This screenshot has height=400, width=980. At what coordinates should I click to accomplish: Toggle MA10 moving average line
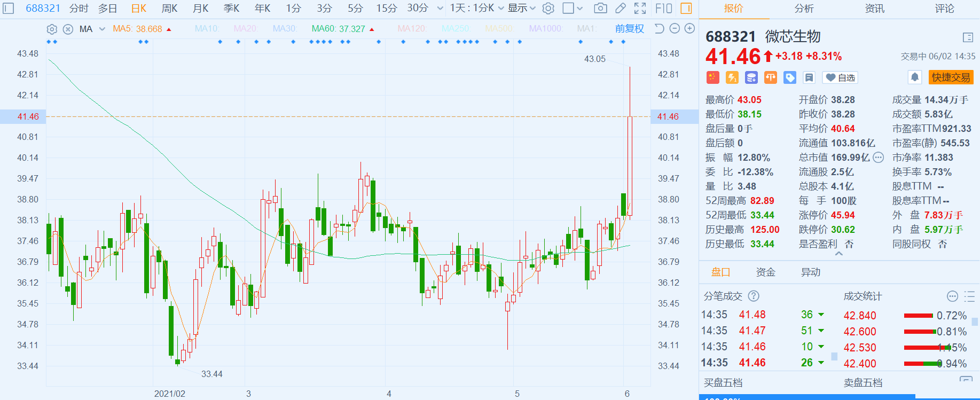(x=207, y=29)
